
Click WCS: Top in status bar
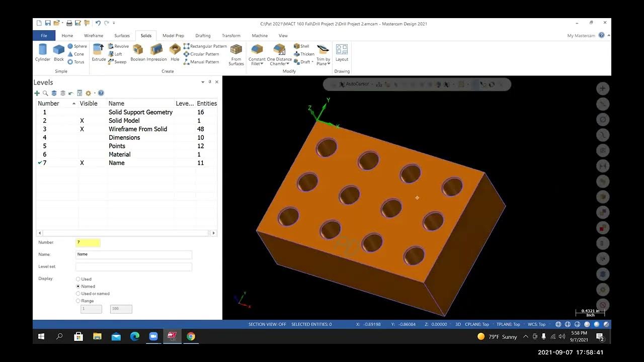point(536,324)
